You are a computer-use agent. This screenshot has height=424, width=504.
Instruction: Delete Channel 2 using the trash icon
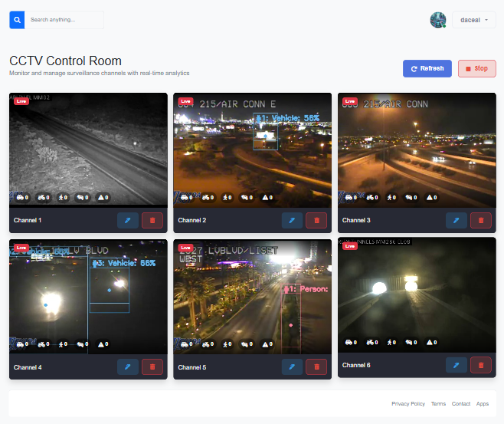coord(316,220)
